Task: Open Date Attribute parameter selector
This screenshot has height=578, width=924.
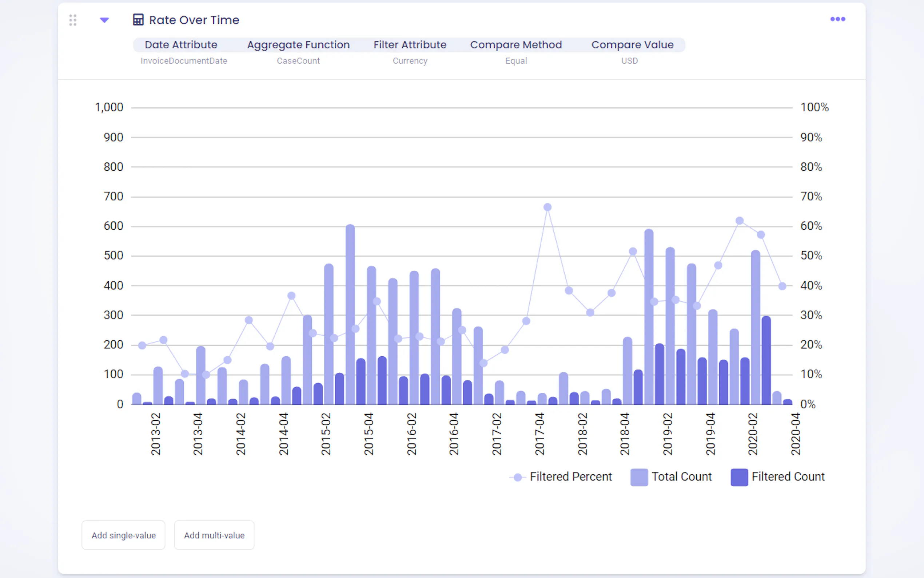Action: (x=181, y=45)
